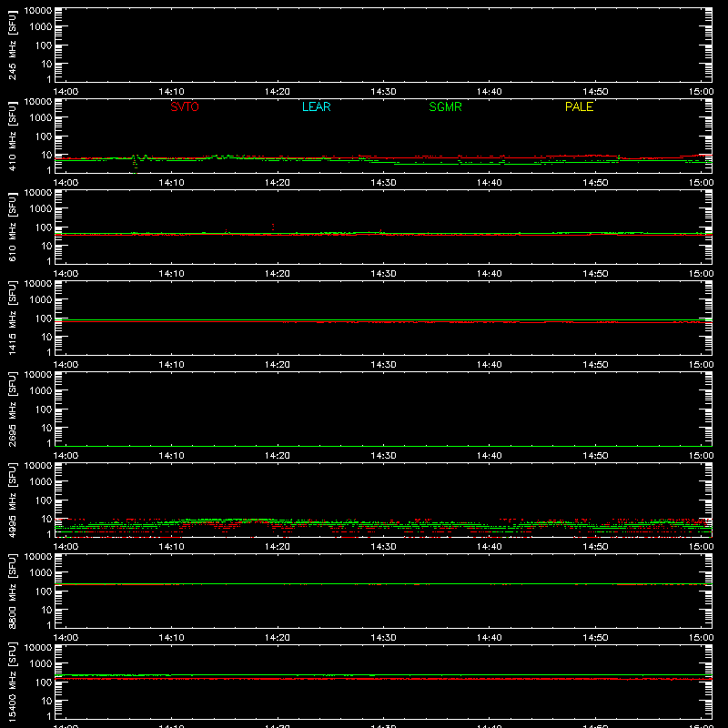
Task: Click 100 tick value on 610 MHz axis
Action: pos(44,227)
